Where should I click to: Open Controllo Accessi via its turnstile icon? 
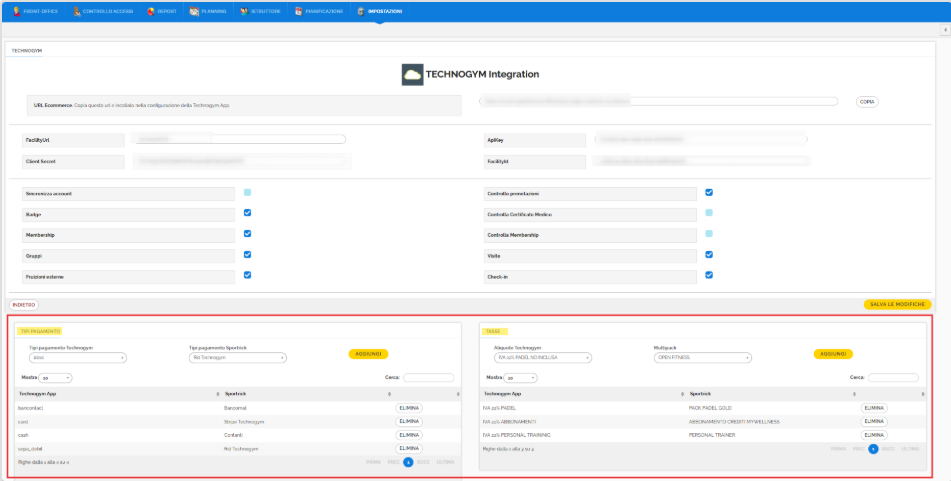77,11
